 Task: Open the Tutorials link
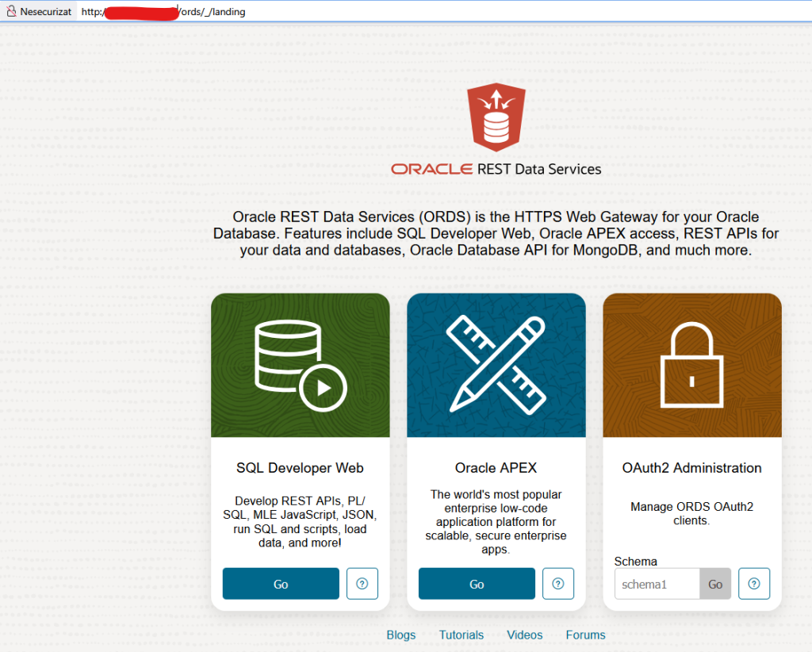point(462,635)
